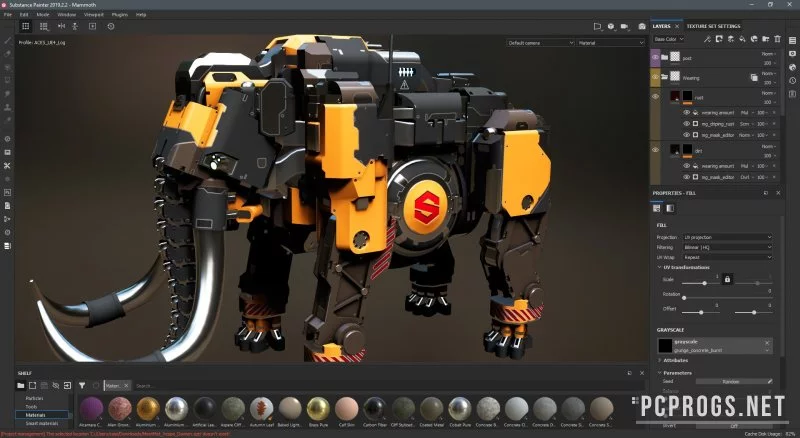Click the shelf import resources icon
The height and width of the screenshot is (438, 800).
67,385
